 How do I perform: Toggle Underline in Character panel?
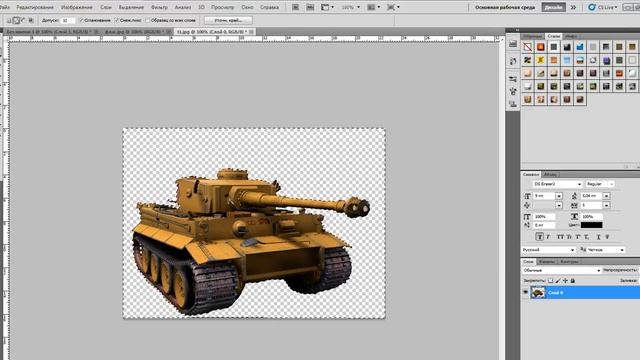[x=598, y=237]
